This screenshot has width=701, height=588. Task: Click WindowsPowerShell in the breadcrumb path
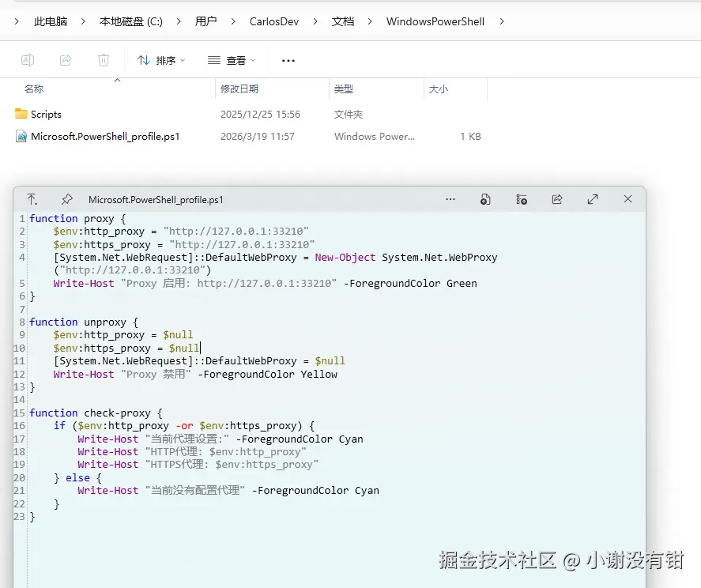435,21
